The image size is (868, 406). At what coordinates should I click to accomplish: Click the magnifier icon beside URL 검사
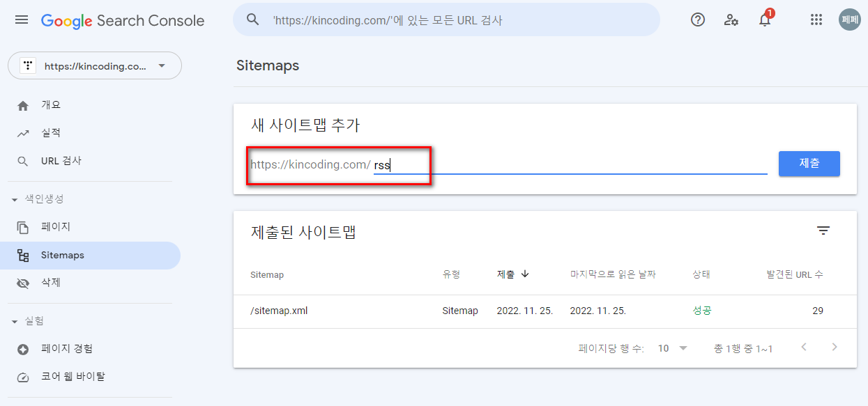pyautogui.click(x=23, y=161)
